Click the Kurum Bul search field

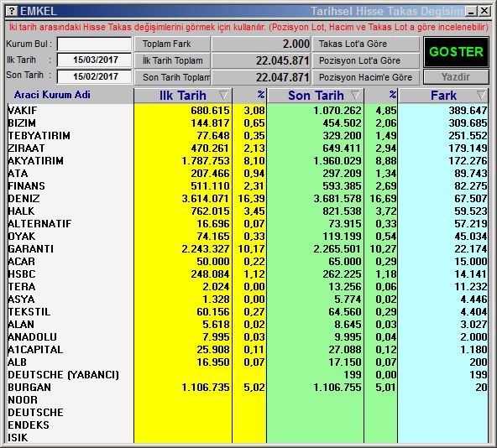tap(94, 44)
